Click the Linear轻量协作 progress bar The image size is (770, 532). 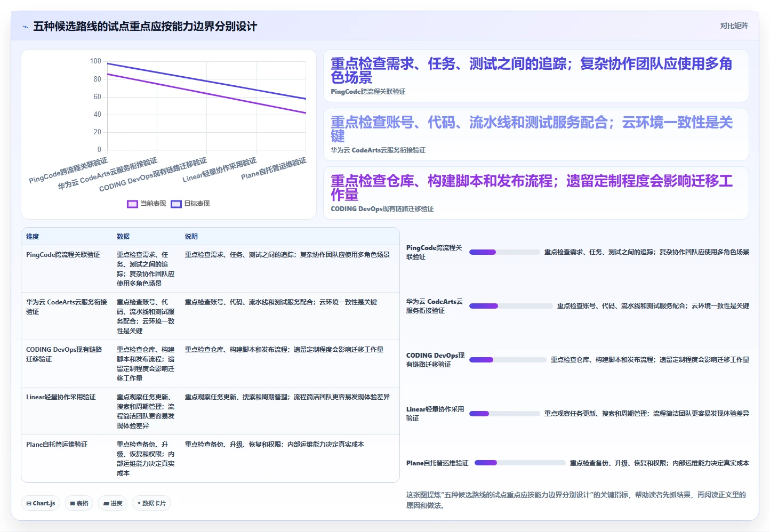tap(504, 414)
